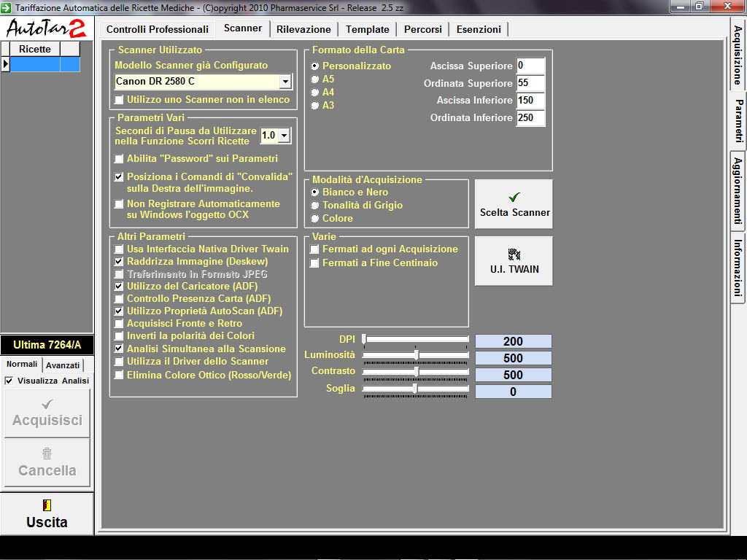Click the yellow door Uscita exit icon
Viewport: 747px width, 560px height.
47,505
